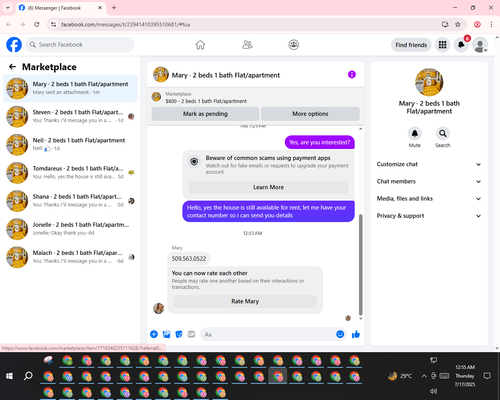500x400 pixels.
Task: Click phone number message 509.563.0522
Action: 189,259
